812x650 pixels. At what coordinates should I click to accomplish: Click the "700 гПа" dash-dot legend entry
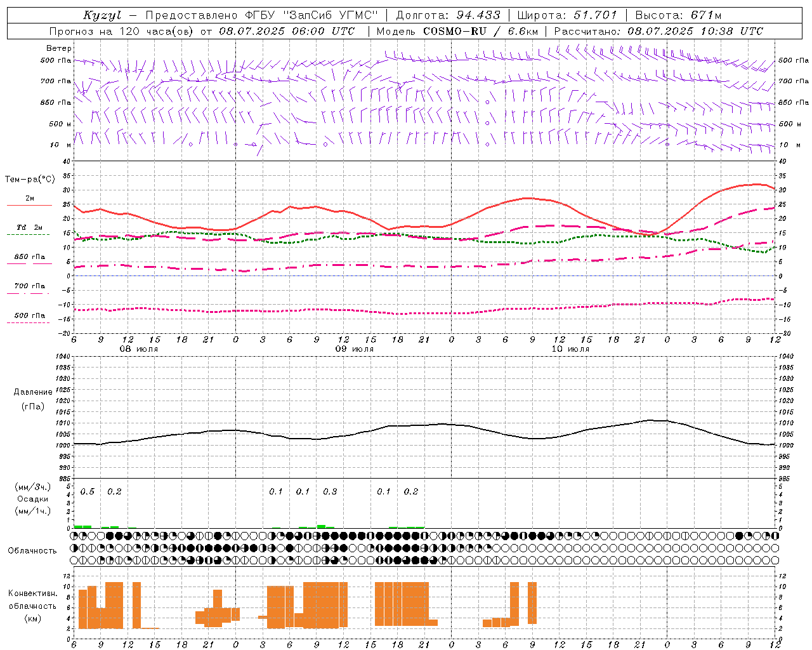coord(30,286)
